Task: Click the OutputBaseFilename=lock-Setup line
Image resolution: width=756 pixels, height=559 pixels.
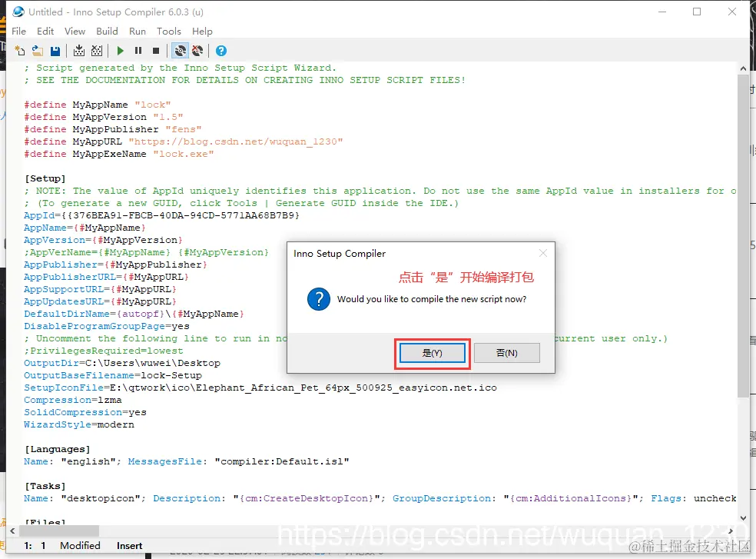Action: 113,375
